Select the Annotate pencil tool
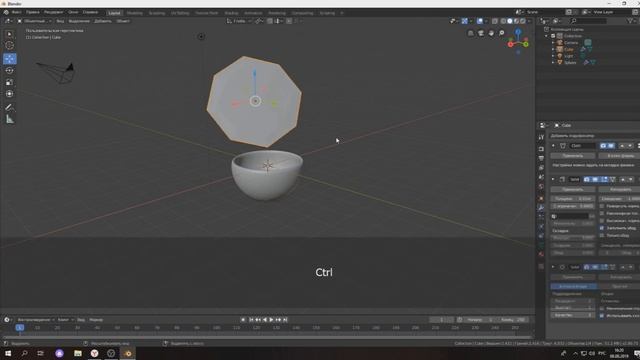Viewport: 640px width, 360px height. click(10, 107)
